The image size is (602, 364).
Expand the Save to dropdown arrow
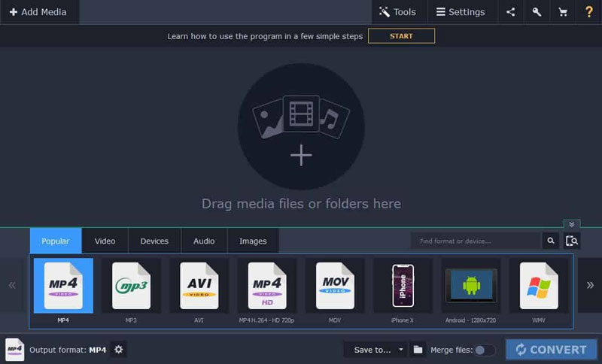click(401, 350)
